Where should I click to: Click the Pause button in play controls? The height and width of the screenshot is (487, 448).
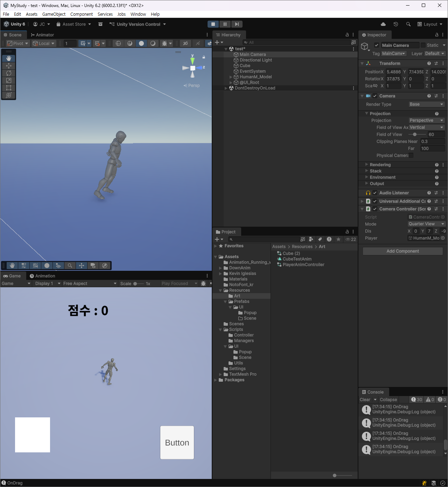pos(225,24)
